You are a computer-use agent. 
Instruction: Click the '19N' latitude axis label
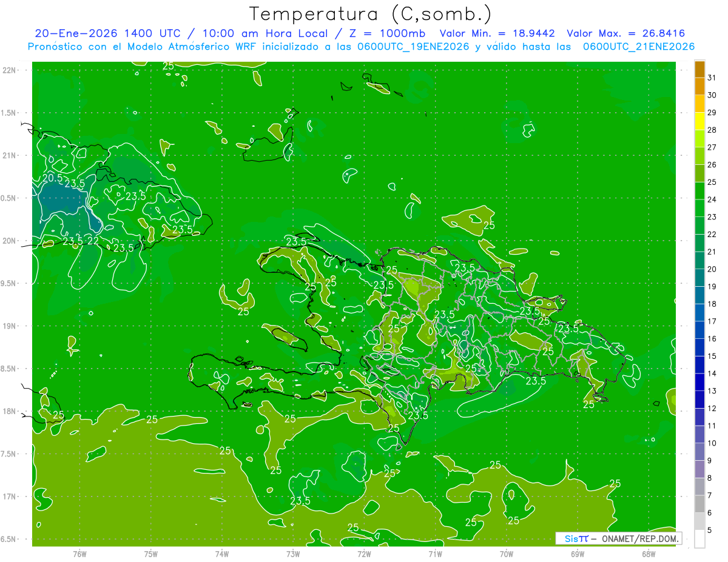[10, 326]
